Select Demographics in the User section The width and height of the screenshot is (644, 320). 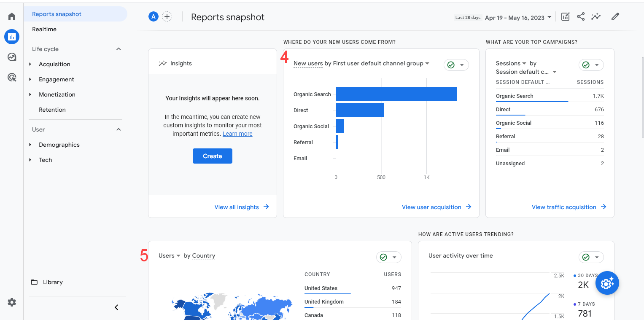tap(59, 145)
